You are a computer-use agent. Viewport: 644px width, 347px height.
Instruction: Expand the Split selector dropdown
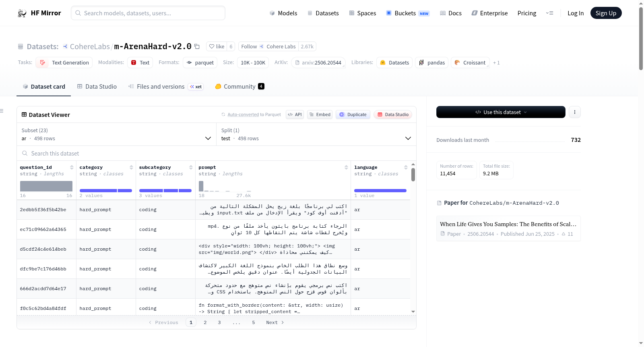[316, 134]
